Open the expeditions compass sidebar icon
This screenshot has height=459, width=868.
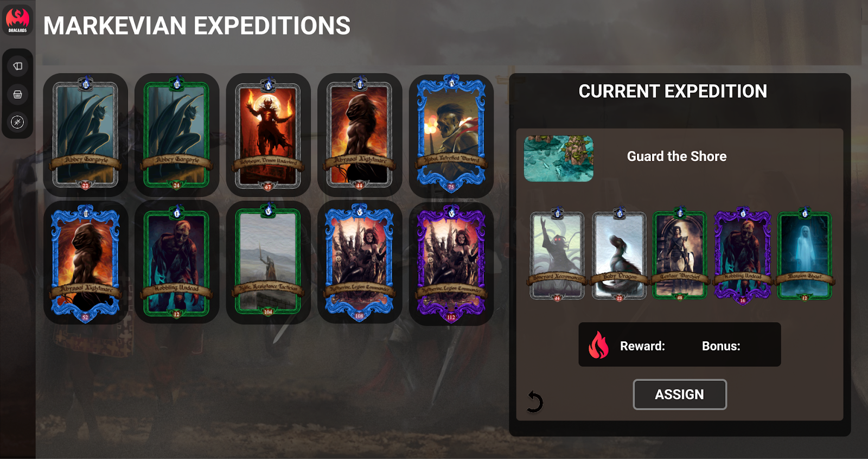(x=18, y=122)
